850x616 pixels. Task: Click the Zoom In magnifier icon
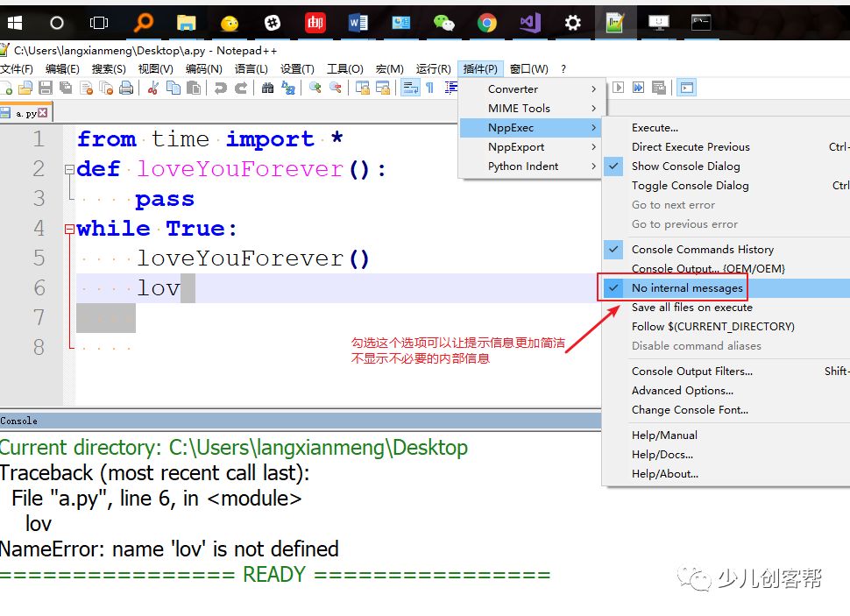point(315,88)
